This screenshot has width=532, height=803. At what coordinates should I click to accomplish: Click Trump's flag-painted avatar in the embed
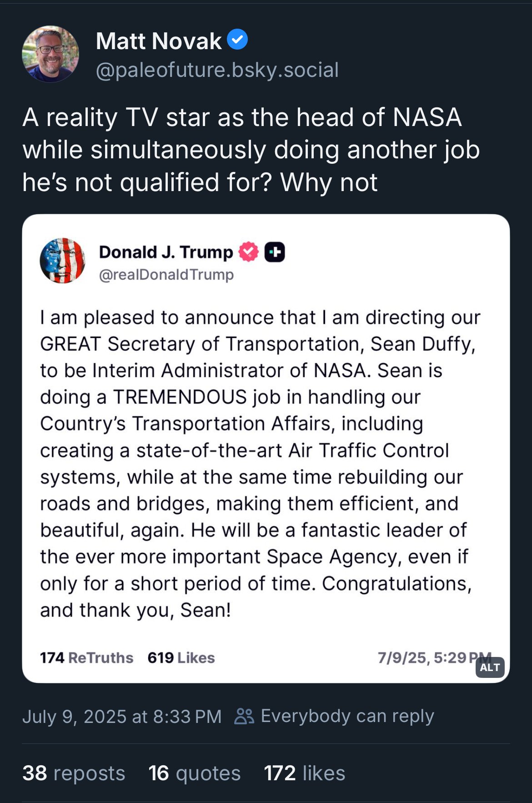pos(62,261)
